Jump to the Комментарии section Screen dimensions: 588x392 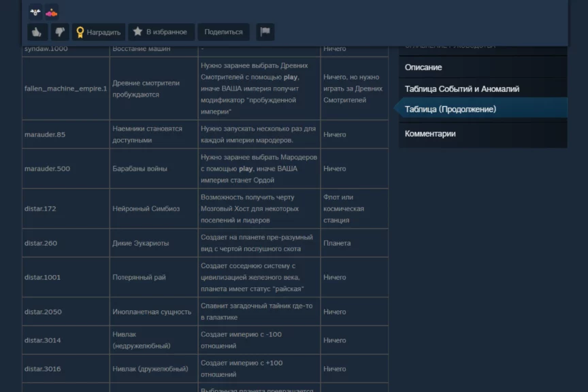pyautogui.click(x=430, y=134)
